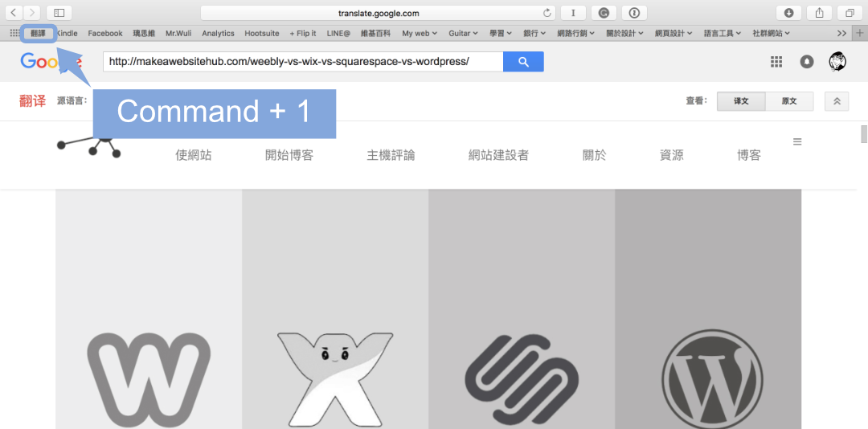Open the Mr.Wuli bookmark
This screenshot has width=868, height=429.
pos(178,33)
